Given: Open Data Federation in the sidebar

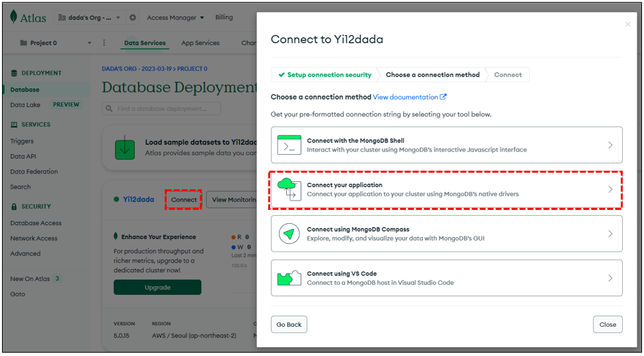Looking at the screenshot, I should [x=34, y=171].
